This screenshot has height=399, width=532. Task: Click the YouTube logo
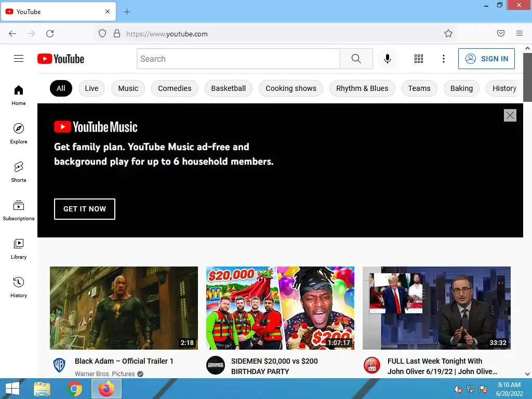(61, 59)
